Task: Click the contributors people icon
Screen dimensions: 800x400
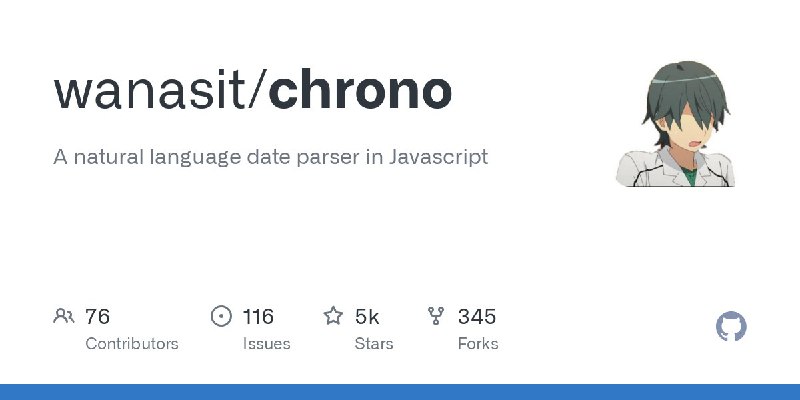Action: coord(64,316)
